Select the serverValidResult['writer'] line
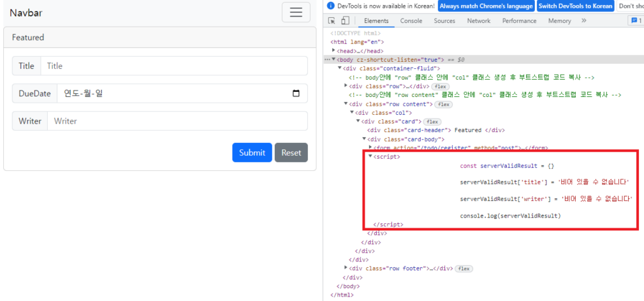Image resolution: width=644 pixels, height=301 pixels. 546,199
